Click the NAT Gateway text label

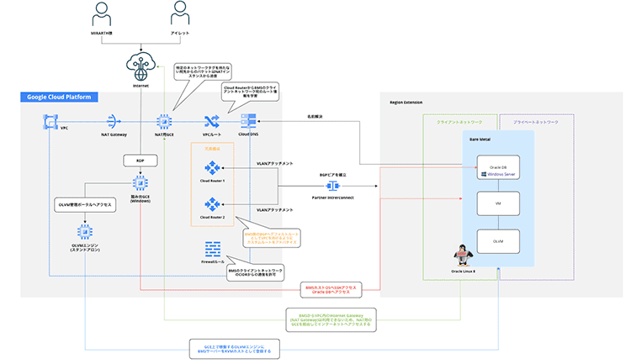point(114,135)
